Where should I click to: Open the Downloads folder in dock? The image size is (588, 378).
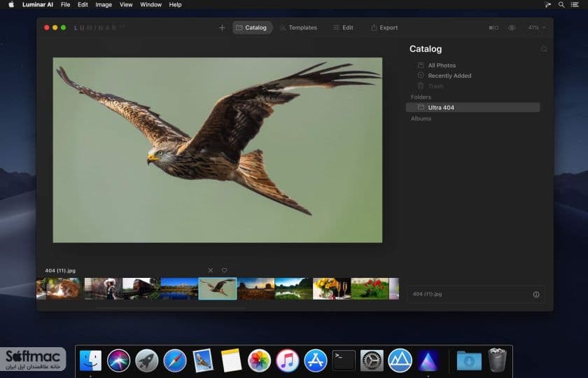tap(469, 360)
